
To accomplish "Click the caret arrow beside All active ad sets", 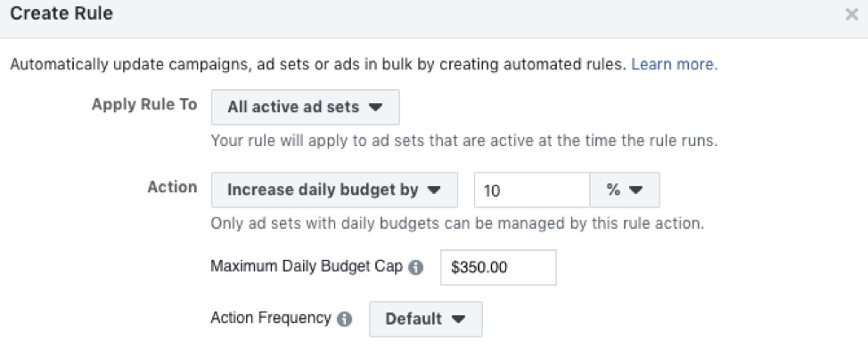I will tap(376, 108).
